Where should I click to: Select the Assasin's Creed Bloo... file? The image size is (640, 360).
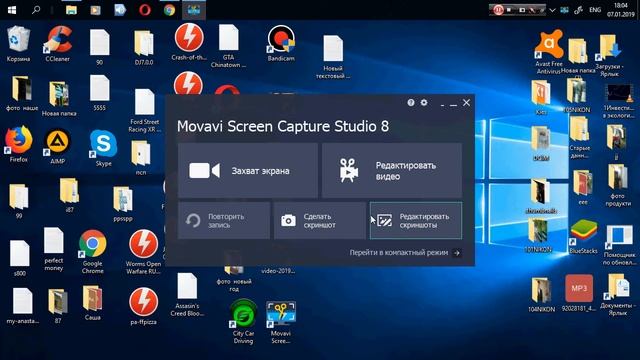[x=187, y=295]
